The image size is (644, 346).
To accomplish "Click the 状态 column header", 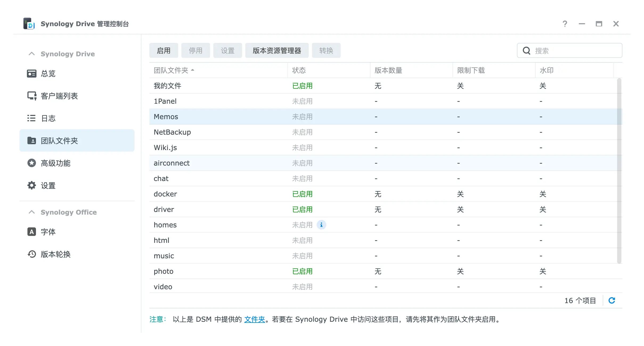I will pyautogui.click(x=299, y=70).
